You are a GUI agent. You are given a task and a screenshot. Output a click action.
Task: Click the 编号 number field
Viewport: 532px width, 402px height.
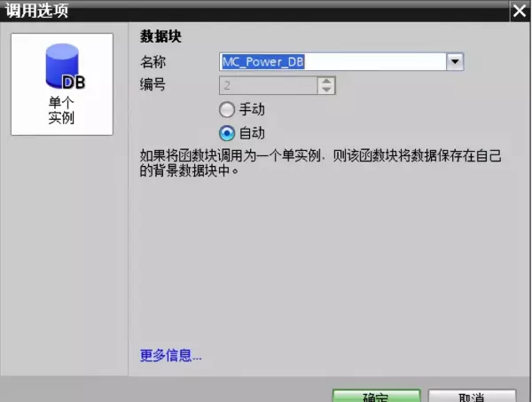click(269, 85)
